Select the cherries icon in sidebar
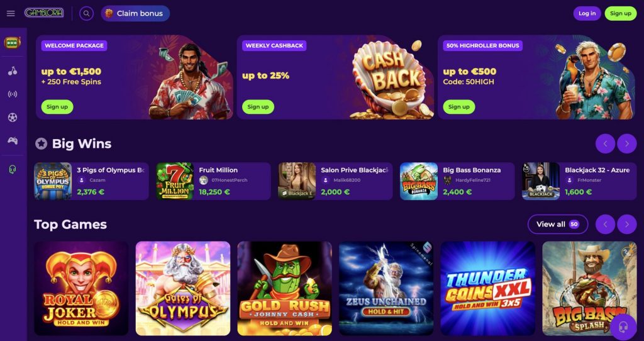 tap(13, 71)
